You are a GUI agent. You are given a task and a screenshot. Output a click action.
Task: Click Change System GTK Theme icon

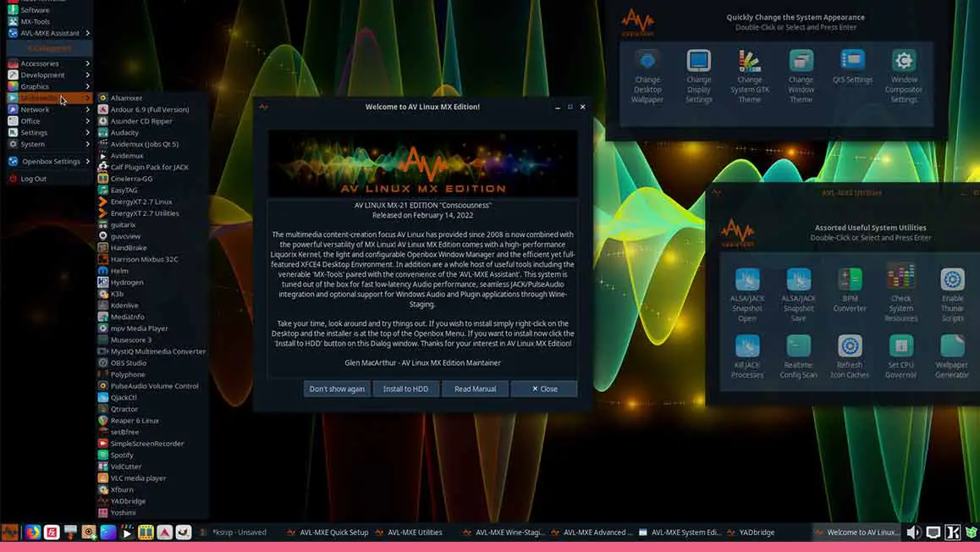[x=750, y=62]
